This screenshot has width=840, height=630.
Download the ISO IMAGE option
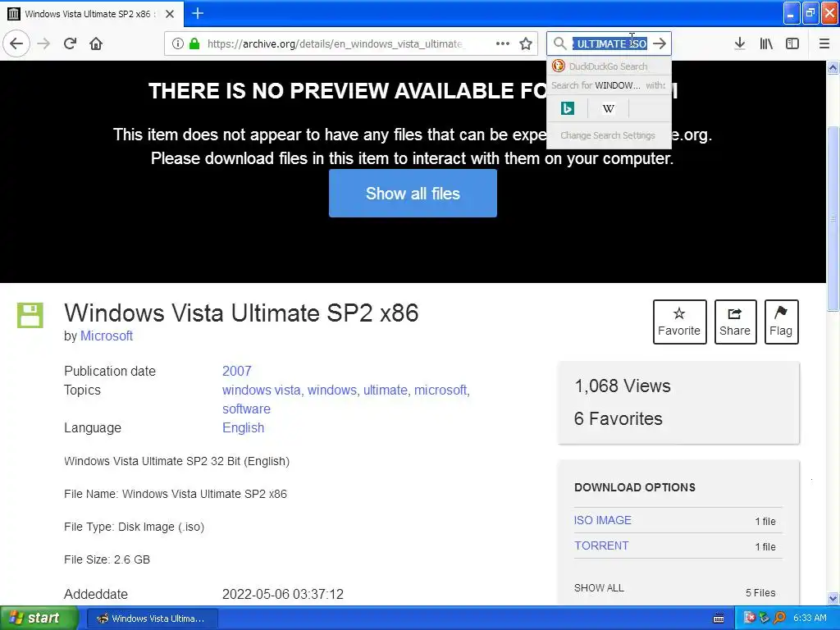tap(603, 520)
